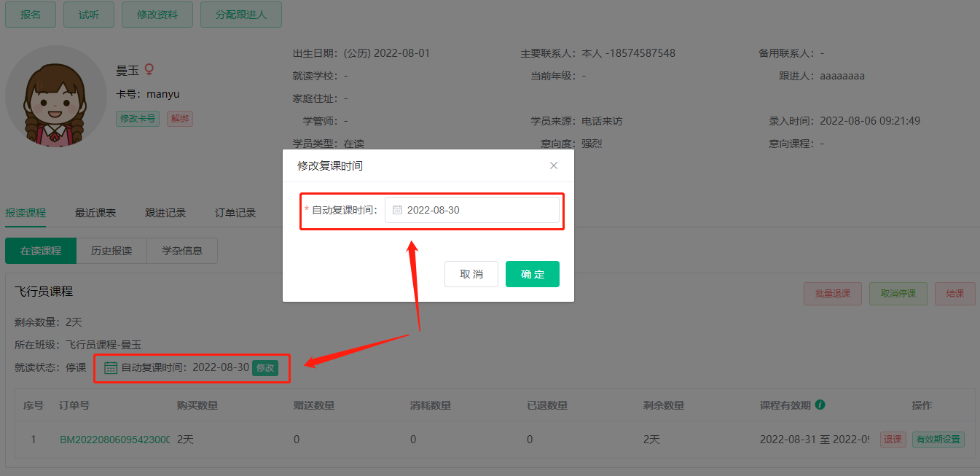Open order link BM2022080609542300
The width and height of the screenshot is (980, 476).
[x=114, y=440]
